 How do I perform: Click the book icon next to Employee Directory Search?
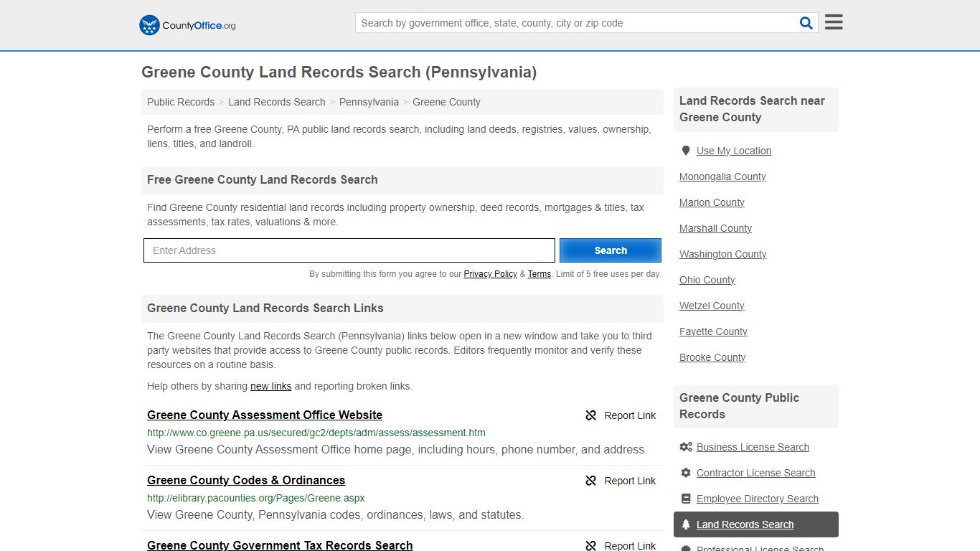click(686, 499)
